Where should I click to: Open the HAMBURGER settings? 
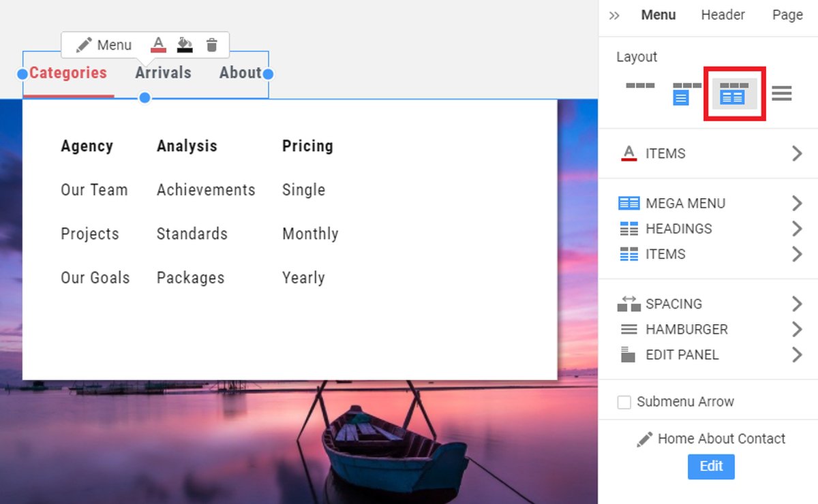click(x=708, y=330)
